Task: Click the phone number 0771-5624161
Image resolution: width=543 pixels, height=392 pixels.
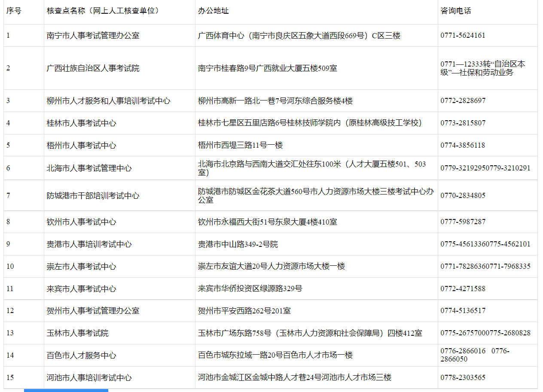Action: pos(463,36)
